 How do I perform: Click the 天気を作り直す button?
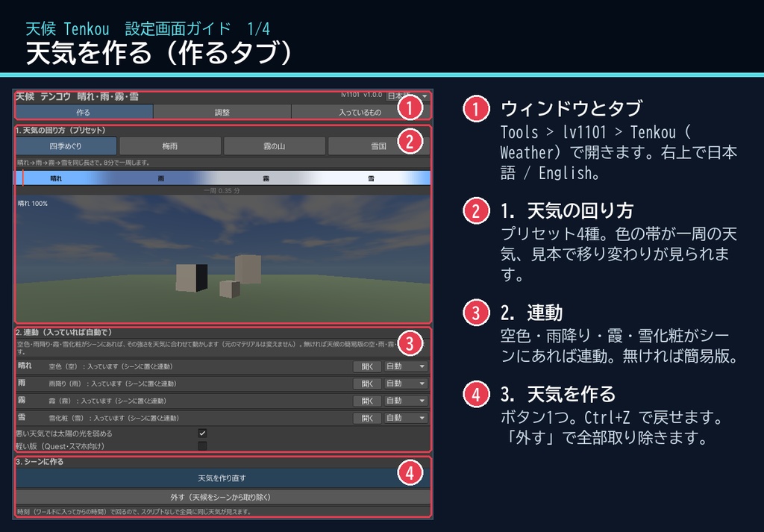coord(222,478)
